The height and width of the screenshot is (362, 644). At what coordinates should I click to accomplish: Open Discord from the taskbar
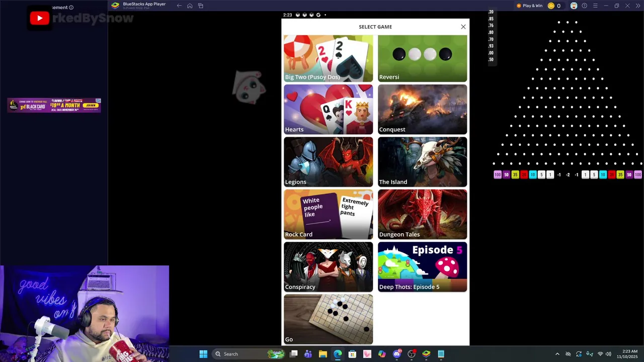pos(397,354)
